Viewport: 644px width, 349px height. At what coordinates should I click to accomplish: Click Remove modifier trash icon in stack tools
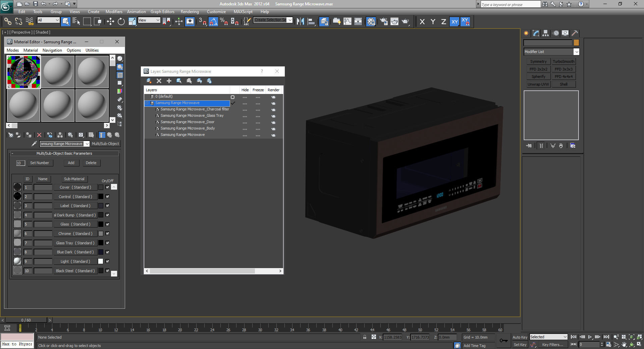[561, 146]
